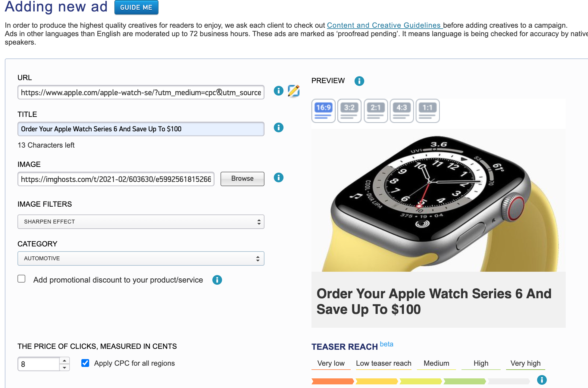
Task: Click the teaser reach level bar
Action: pos(421,381)
